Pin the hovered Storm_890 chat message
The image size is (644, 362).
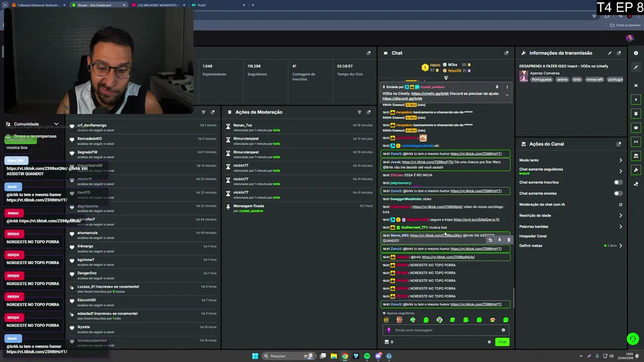(x=500, y=240)
